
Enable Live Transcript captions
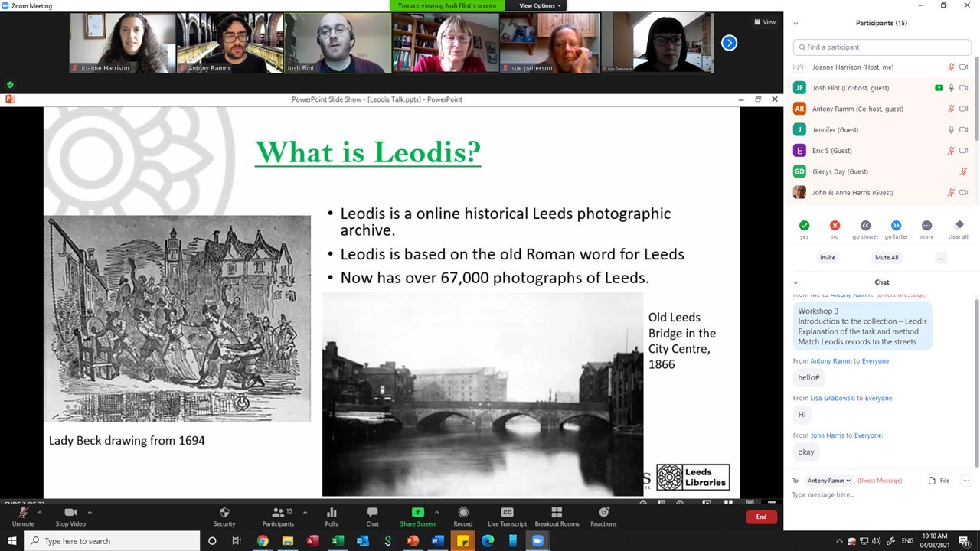(x=507, y=513)
